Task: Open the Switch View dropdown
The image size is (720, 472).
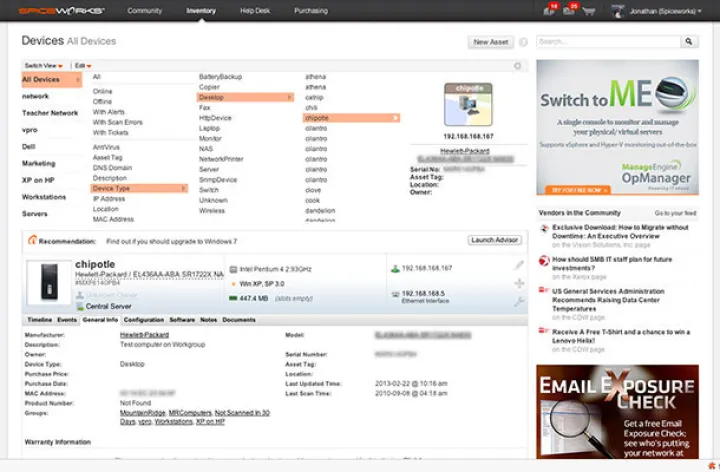Action: [x=44, y=65]
